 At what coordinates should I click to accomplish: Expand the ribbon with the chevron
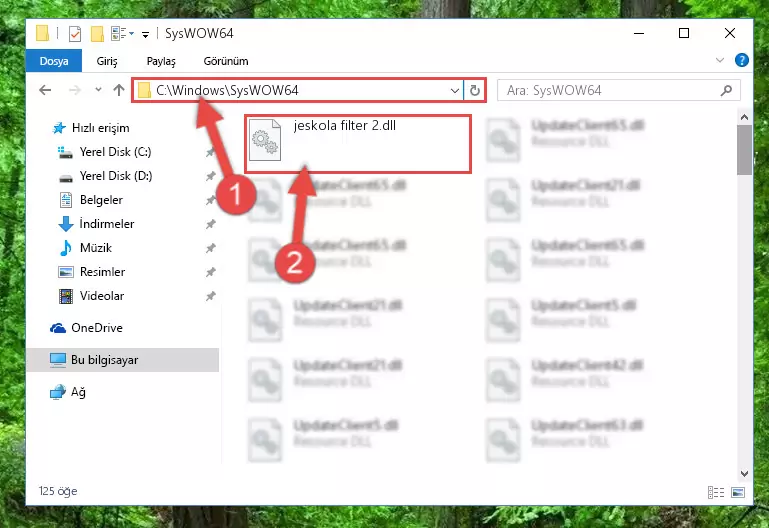click(x=719, y=60)
